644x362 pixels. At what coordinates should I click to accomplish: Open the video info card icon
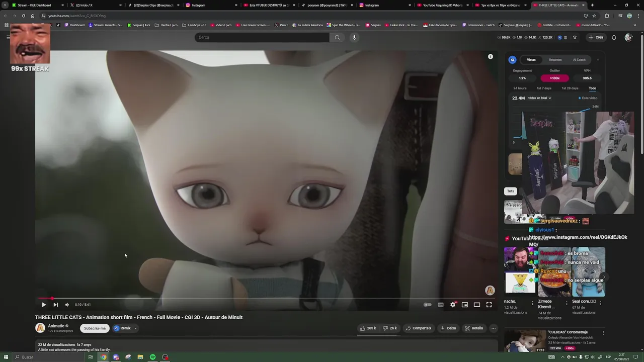tap(491, 57)
